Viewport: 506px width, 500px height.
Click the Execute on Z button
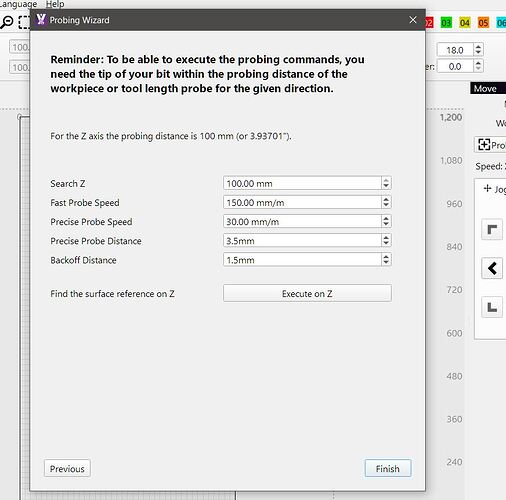coord(307,293)
